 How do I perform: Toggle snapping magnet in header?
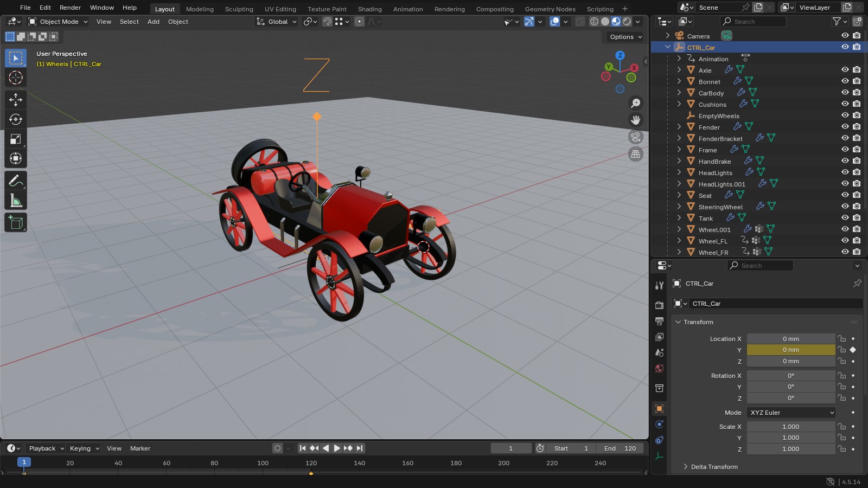coord(327,22)
